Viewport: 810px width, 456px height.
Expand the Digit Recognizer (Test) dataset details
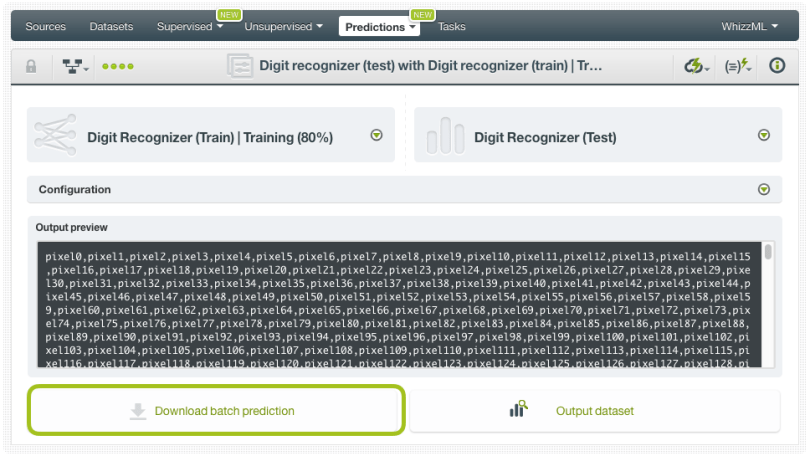tap(764, 135)
